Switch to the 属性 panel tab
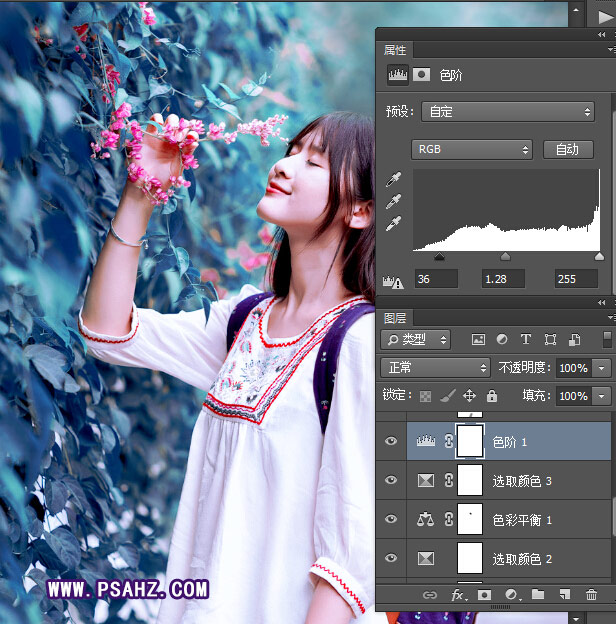Viewport: 616px width, 624px height. [x=395, y=50]
